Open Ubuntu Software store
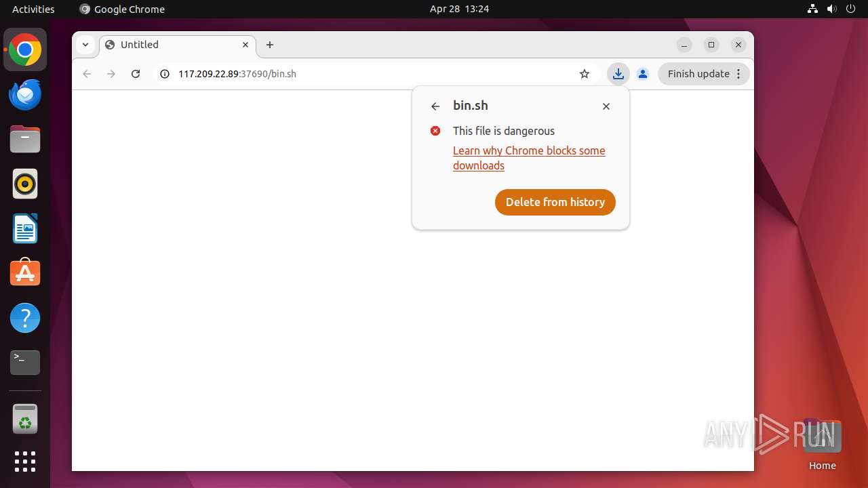868x488 pixels. point(25,273)
